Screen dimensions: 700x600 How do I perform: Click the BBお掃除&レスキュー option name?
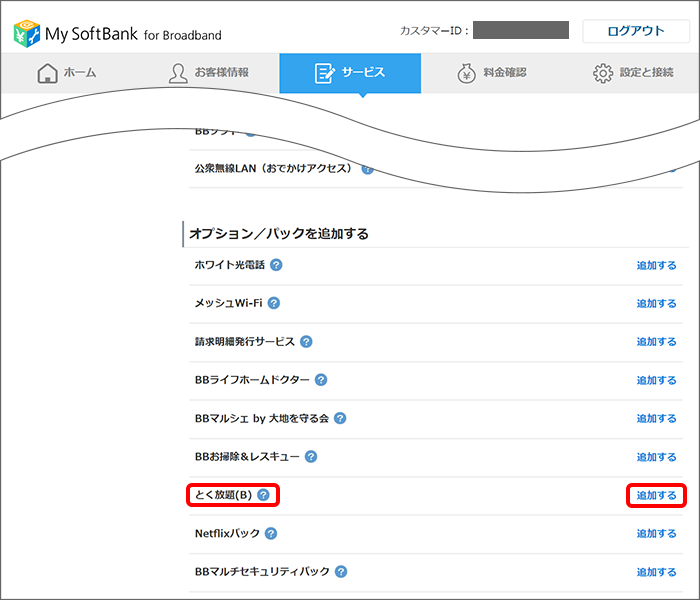click(247, 457)
